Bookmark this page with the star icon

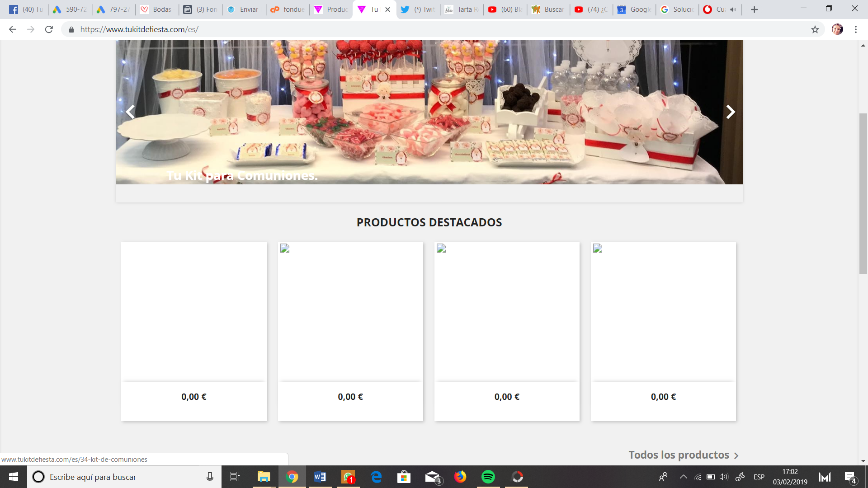(x=815, y=29)
